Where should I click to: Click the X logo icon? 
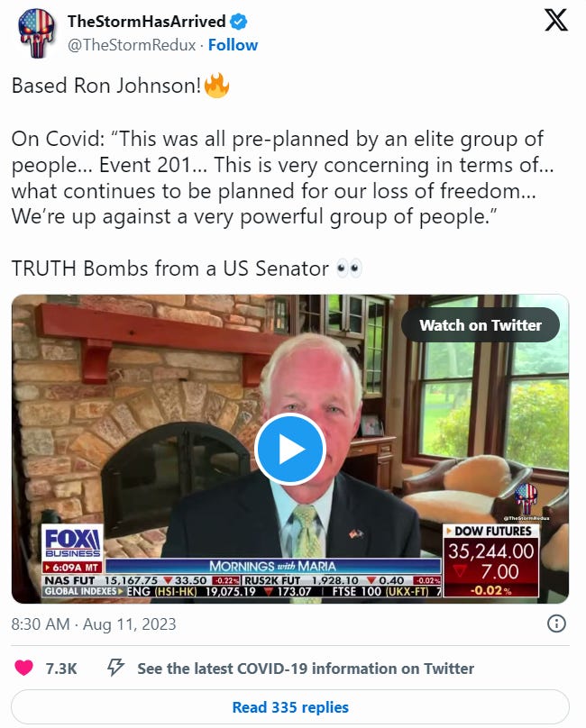(x=556, y=20)
